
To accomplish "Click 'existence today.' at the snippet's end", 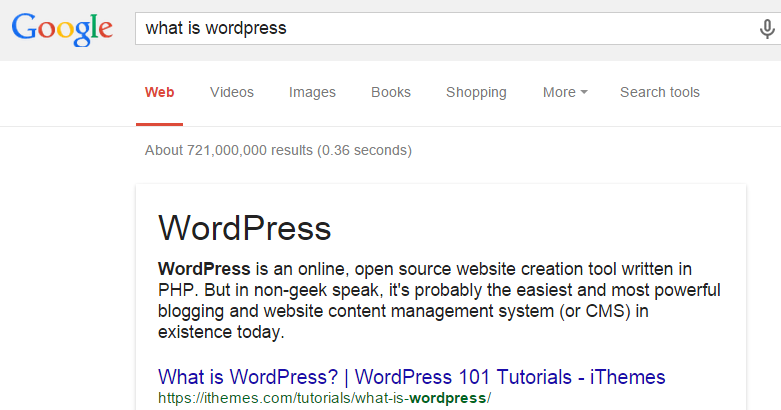I will click(221, 332).
